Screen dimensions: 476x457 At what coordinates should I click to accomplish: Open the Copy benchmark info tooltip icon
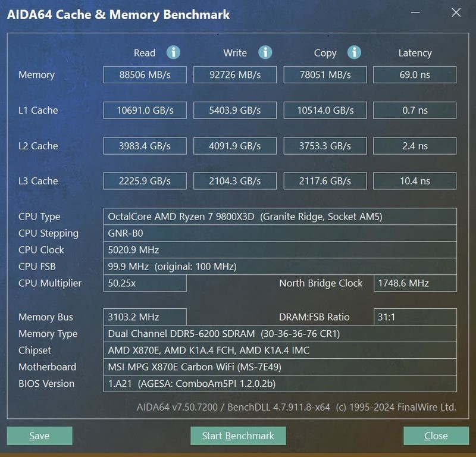coord(354,52)
